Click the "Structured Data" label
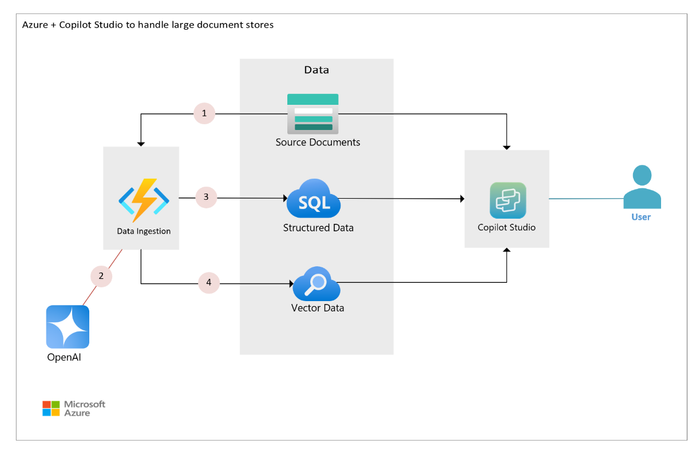 coord(318,228)
